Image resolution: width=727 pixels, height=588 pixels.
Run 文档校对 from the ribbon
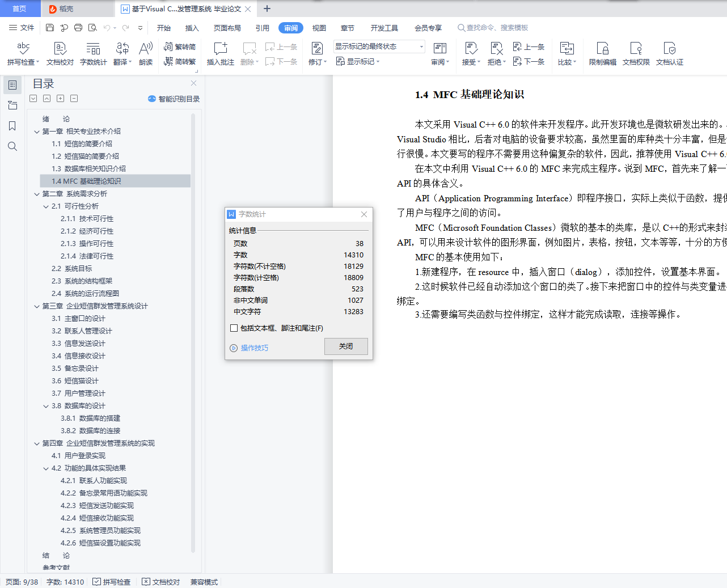point(60,53)
